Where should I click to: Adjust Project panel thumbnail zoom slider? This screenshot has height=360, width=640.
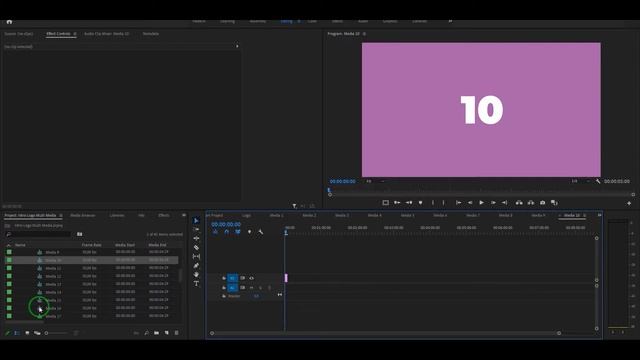point(56,333)
